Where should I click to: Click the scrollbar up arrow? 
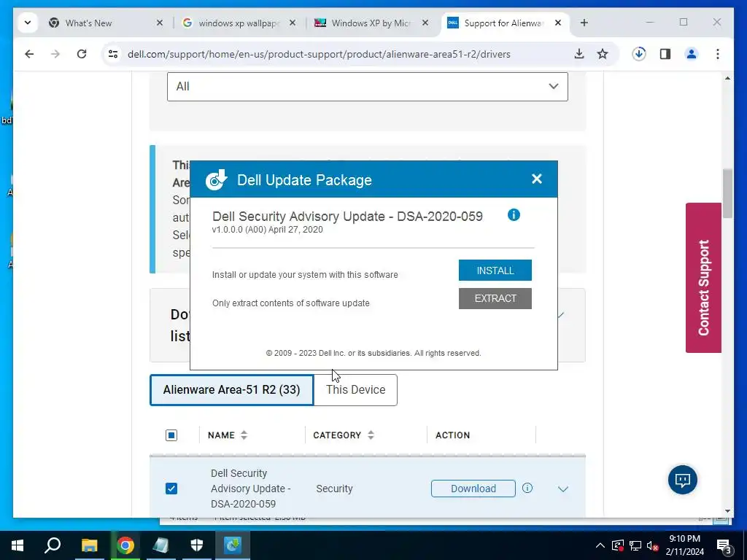727,78
